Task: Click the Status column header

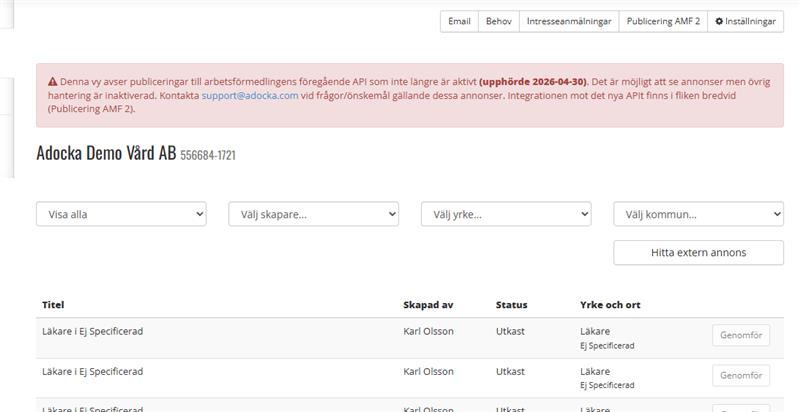Action: click(x=511, y=305)
